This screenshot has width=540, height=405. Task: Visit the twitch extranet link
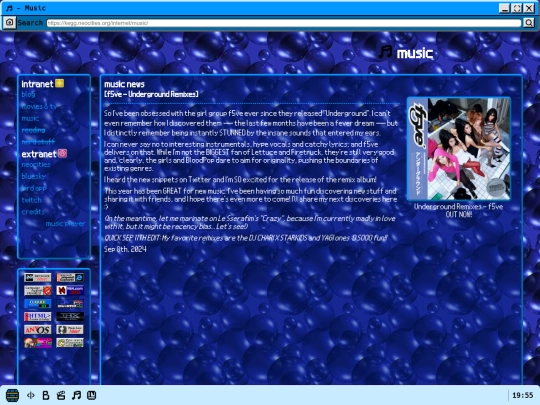coord(31,200)
